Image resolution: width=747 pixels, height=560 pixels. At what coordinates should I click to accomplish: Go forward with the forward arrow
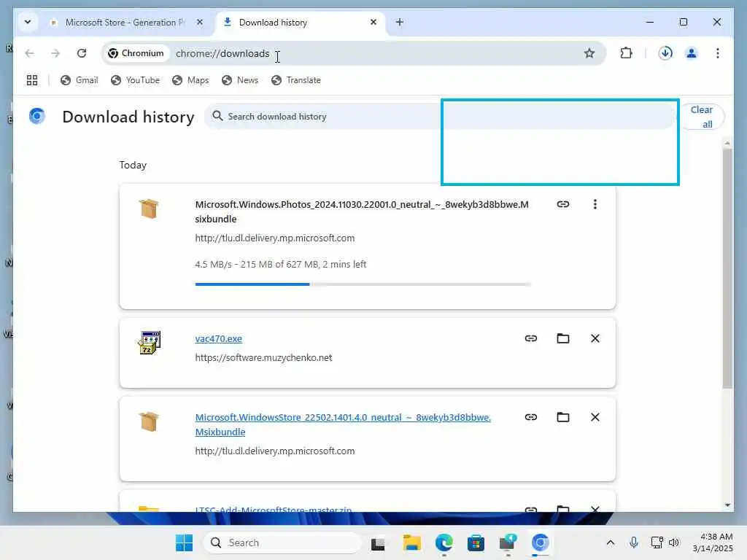55,53
